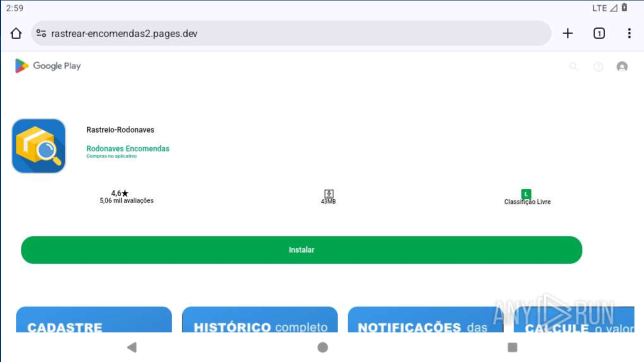This screenshot has height=362, width=644.
Task: Click the LTE signal indicator
Action: [x=605, y=8]
